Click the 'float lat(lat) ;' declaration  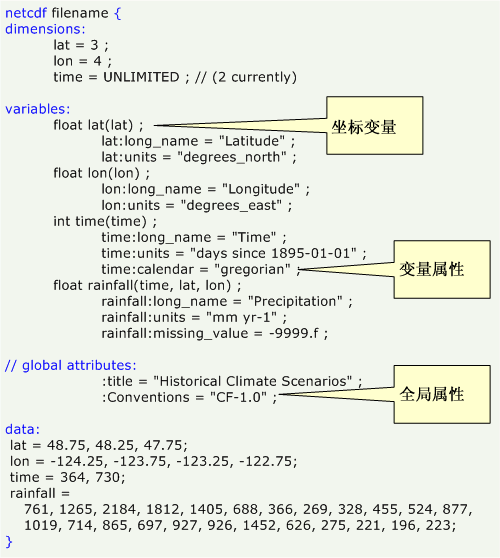pos(98,125)
